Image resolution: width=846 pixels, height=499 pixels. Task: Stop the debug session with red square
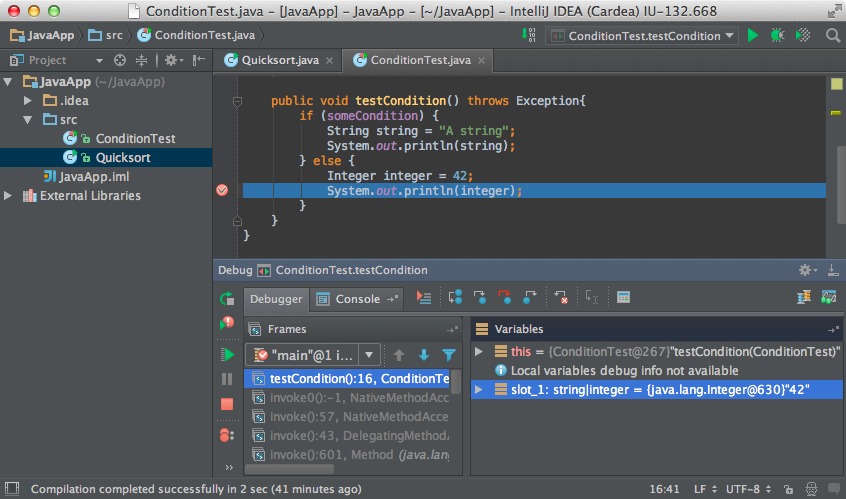tap(227, 404)
